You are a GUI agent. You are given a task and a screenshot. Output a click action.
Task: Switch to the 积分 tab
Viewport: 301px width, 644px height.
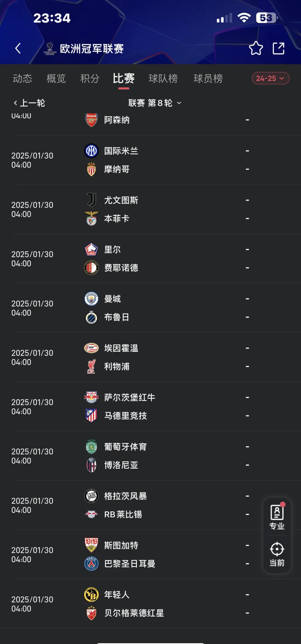pyautogui.click(x=90, y=79)
